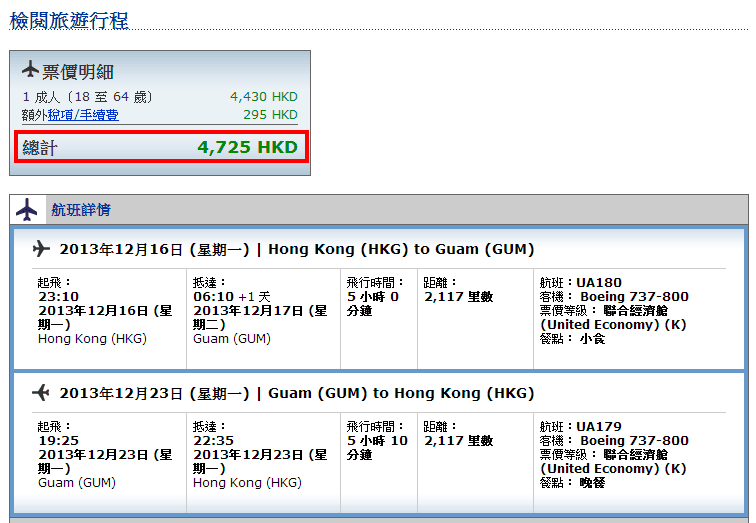Click the airplane icon on the 航班詳情 tab
Screen dimensions: 756x523
27,210
